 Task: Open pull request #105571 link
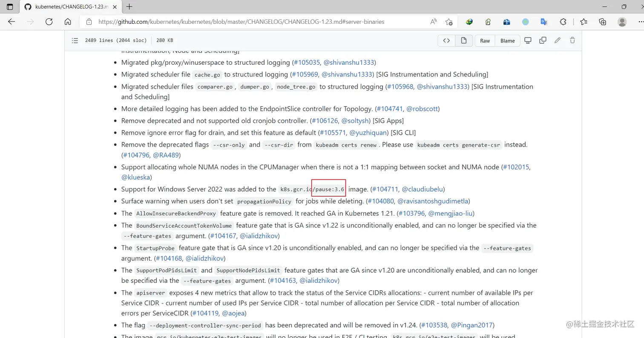pyautogui.click(x=333, y=133)
